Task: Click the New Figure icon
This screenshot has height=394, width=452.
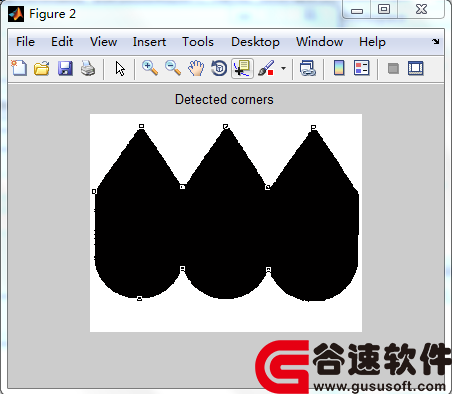Action: tap(19, 68)
